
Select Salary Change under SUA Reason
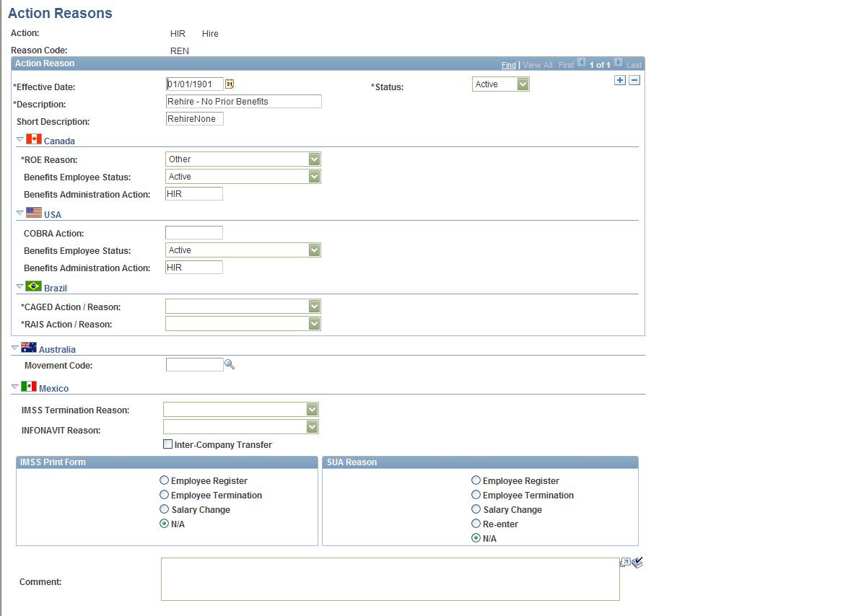click(476, 509)
